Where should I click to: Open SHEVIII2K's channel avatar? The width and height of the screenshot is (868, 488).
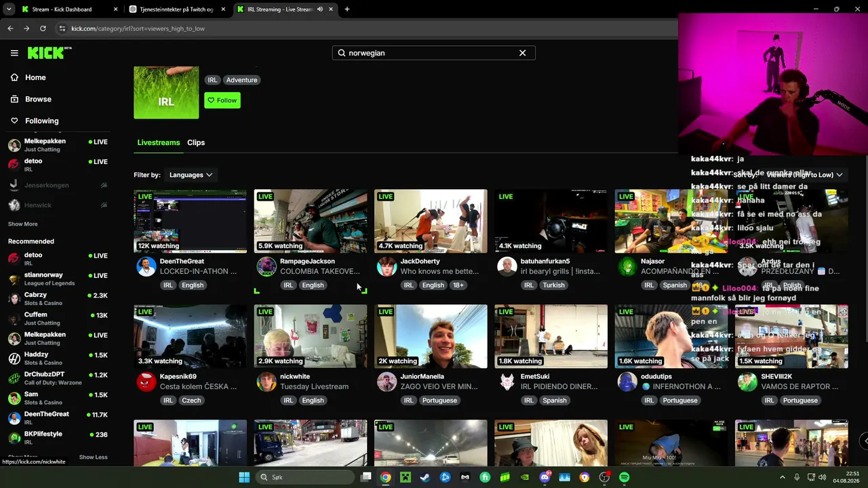[747, 382]
